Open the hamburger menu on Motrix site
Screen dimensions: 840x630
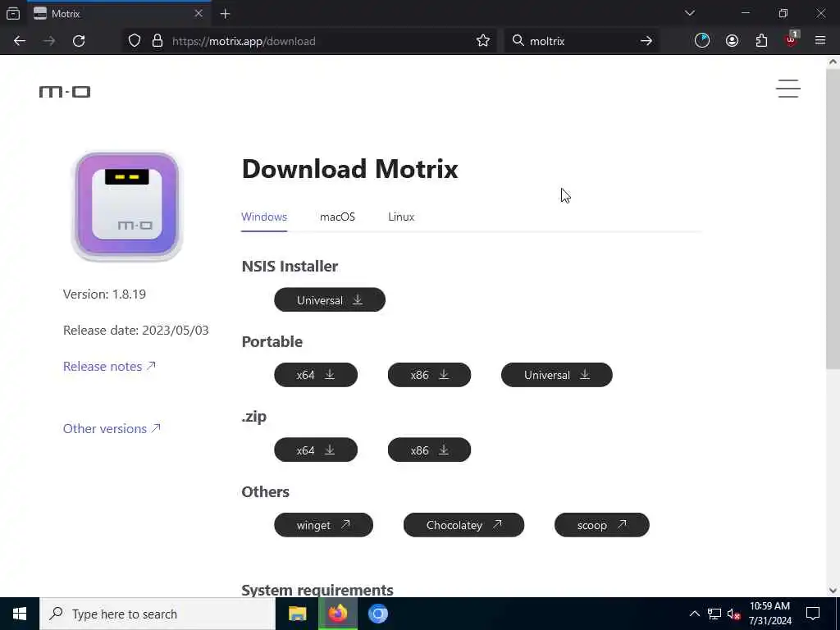788,89
